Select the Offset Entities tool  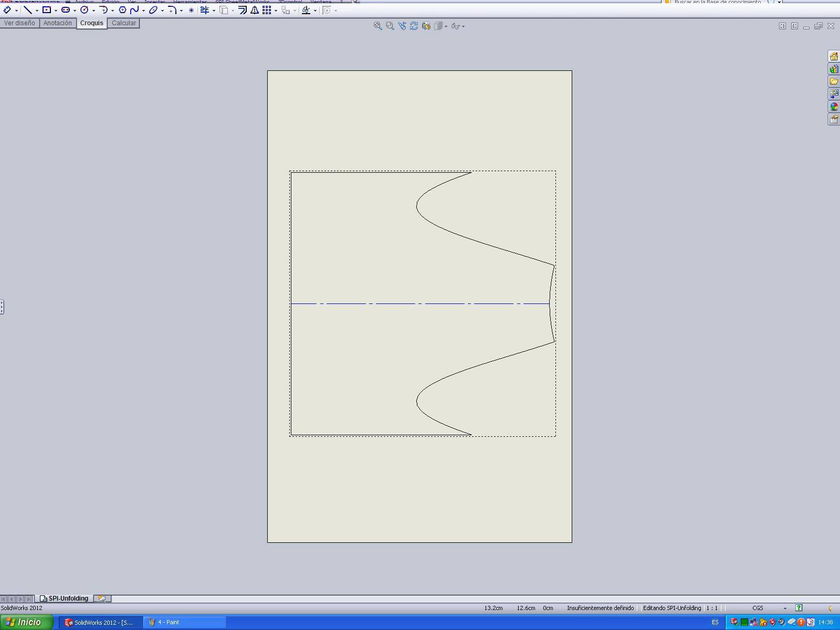(243, 10)
